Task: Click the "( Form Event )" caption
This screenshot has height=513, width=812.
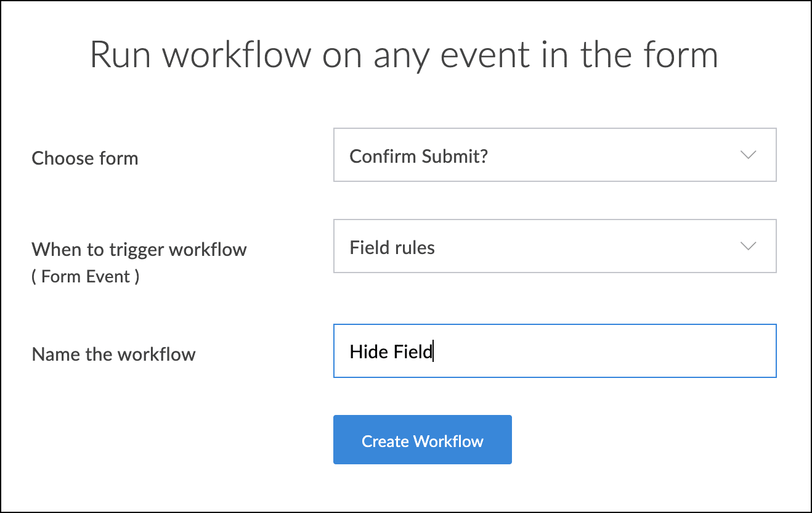Action: [86, 276]
